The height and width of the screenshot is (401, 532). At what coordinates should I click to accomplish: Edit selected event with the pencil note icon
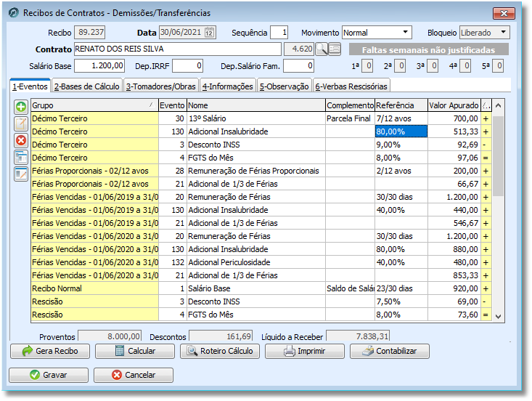coord(21,123)
